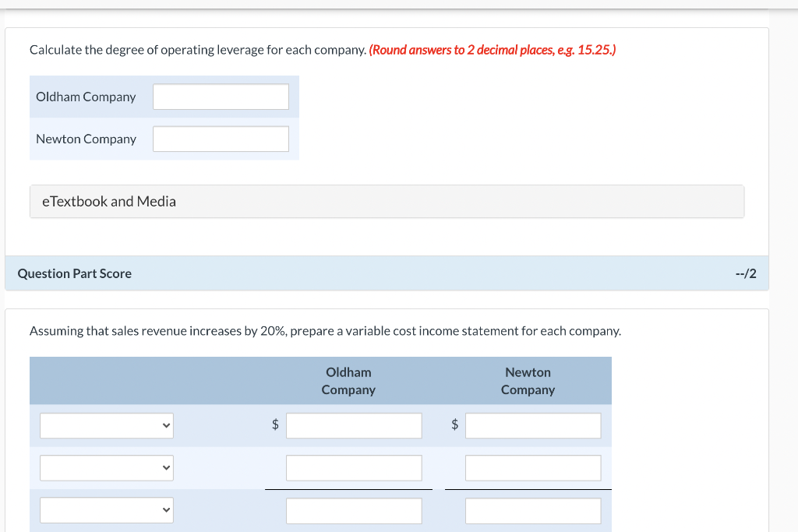
Task: Click the Newton Company column header
Action: coord(528,381)
